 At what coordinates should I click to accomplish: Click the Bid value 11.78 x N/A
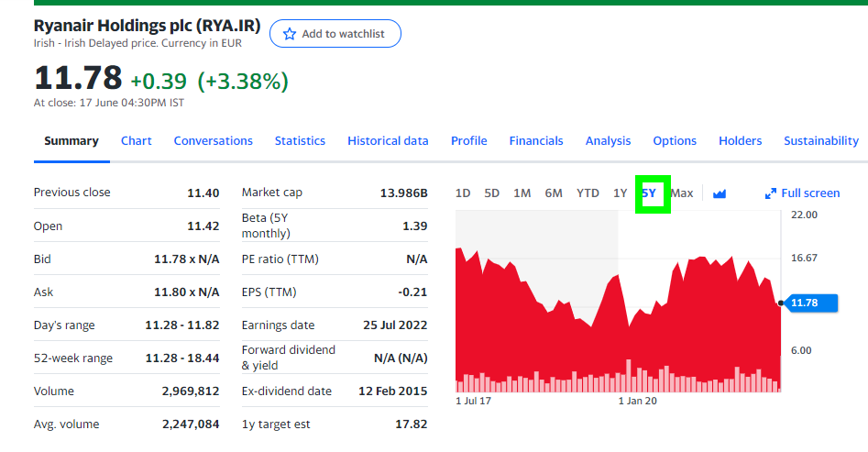[187, 259]
